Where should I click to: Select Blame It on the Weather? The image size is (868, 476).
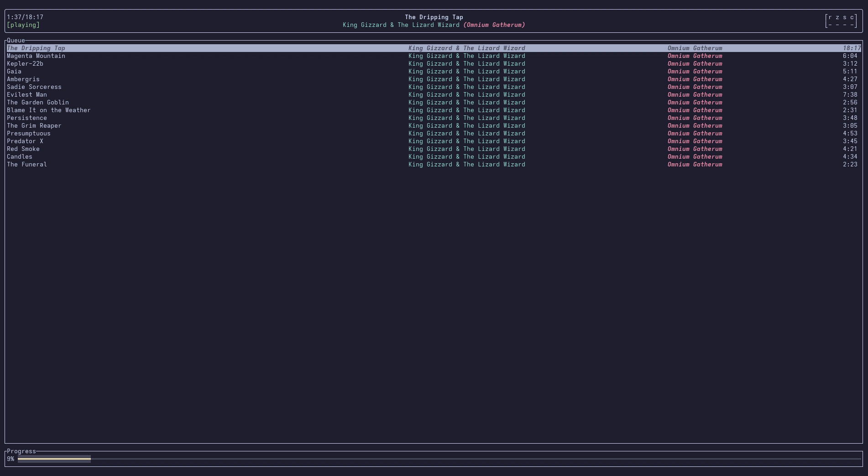(x=434, y=110)
